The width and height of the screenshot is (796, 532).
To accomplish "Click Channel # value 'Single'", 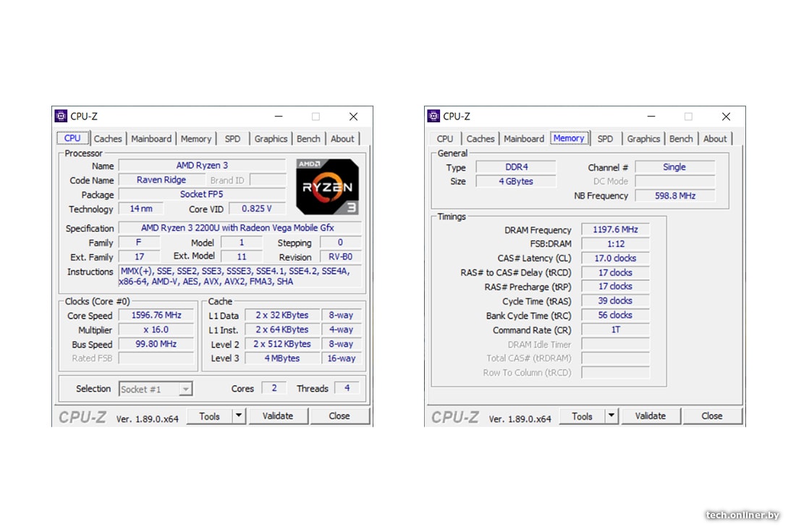I will point(674,167).
